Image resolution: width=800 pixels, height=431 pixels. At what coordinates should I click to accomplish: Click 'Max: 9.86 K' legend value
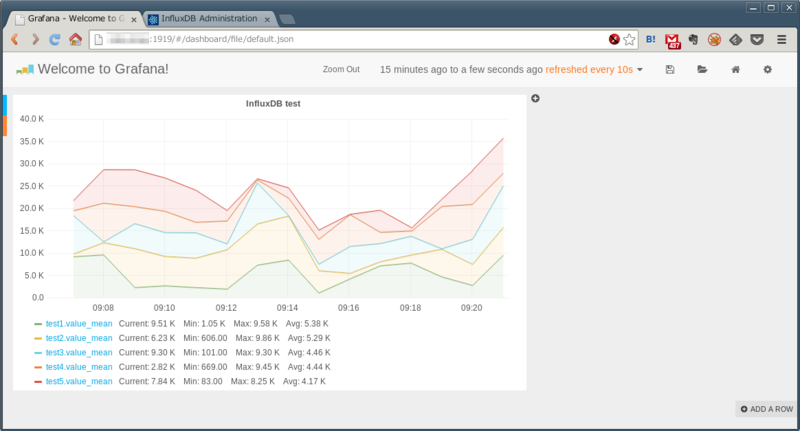(258, 338)
